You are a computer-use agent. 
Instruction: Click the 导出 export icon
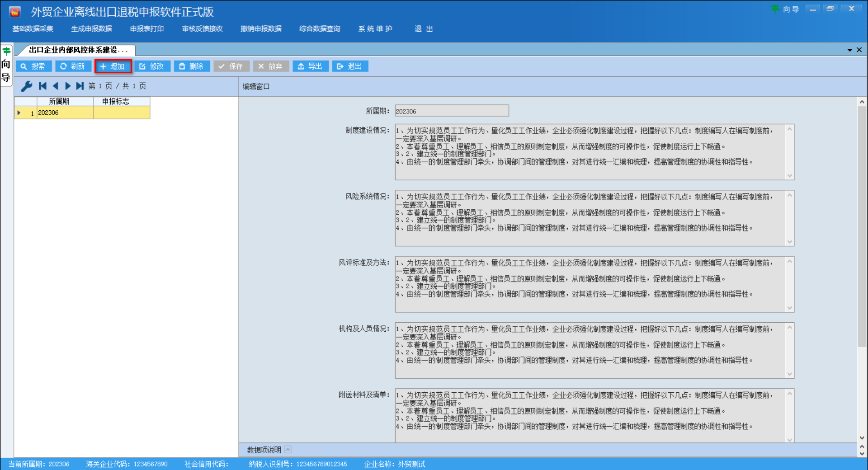[x=302, y=66]
